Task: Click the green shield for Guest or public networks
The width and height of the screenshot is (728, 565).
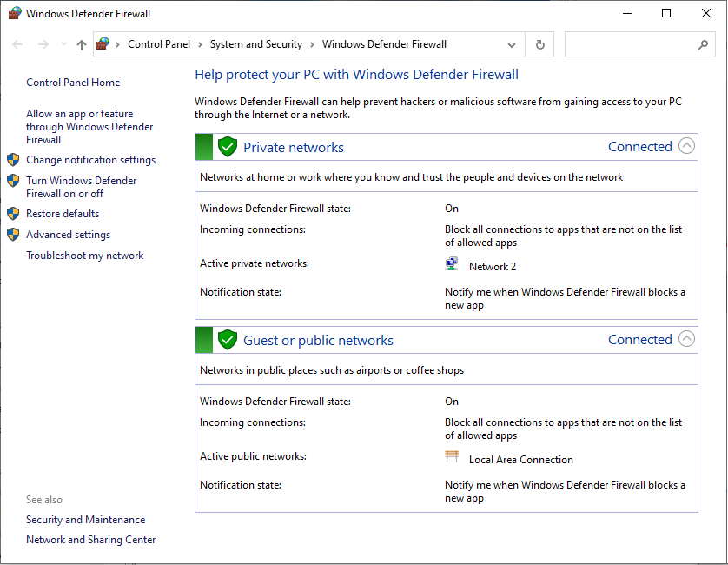Action: pos(228,340)
